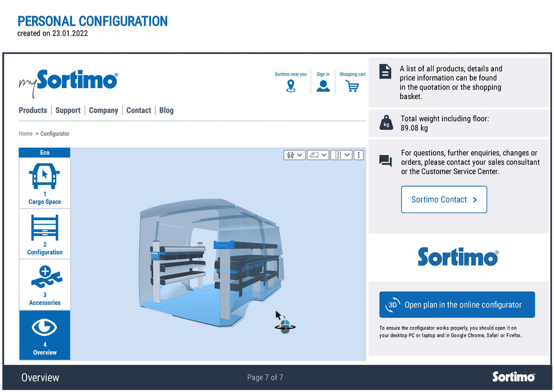The width and height of the screenshot is (554, 392).
Task: Click the sales consultant contact text
Action: coord(470,162)
